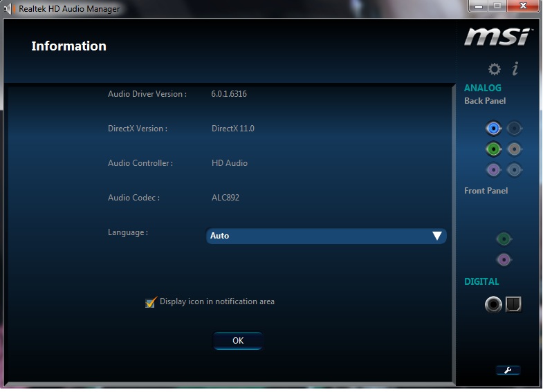Click the DIGITAL section heading
The height and width of the screenshot is (392, 543).
tap(481, 281)
